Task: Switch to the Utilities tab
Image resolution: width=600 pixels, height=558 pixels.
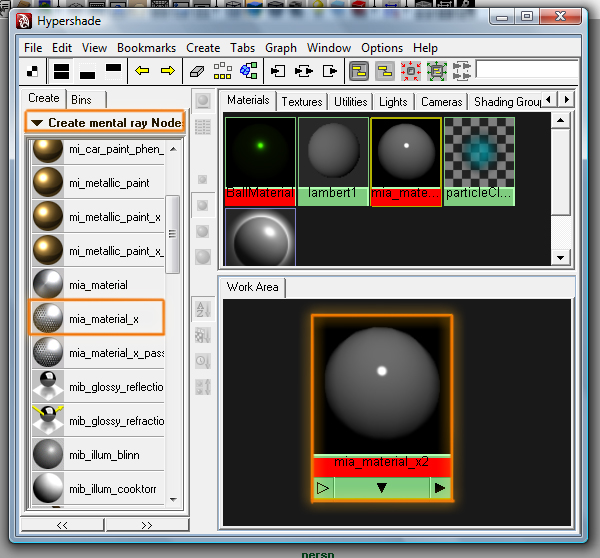Action: coord(351,102)
